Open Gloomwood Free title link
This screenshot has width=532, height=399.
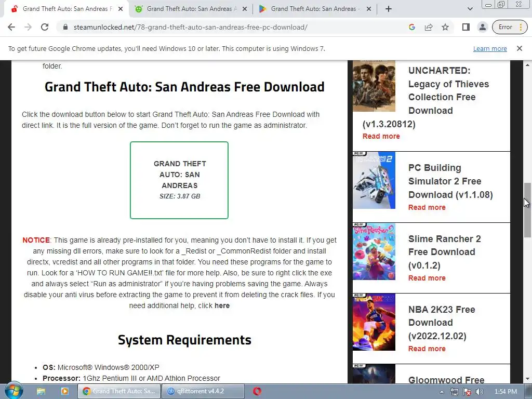click(446, 380)
